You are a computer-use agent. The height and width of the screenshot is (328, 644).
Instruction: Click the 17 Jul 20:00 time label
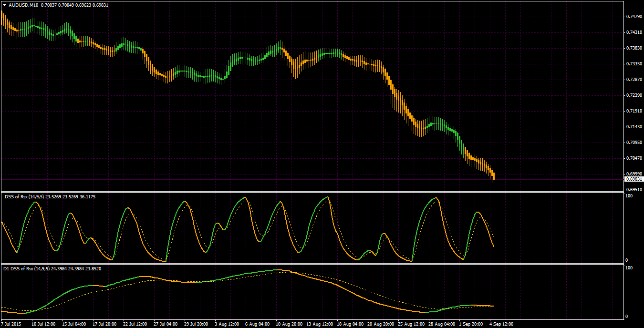click(104, 324)
